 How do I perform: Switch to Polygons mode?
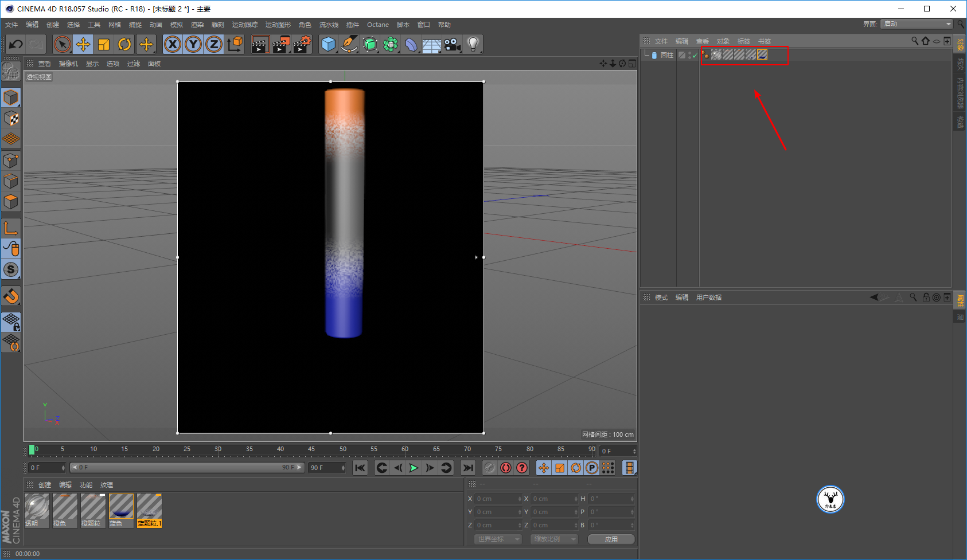11,202
